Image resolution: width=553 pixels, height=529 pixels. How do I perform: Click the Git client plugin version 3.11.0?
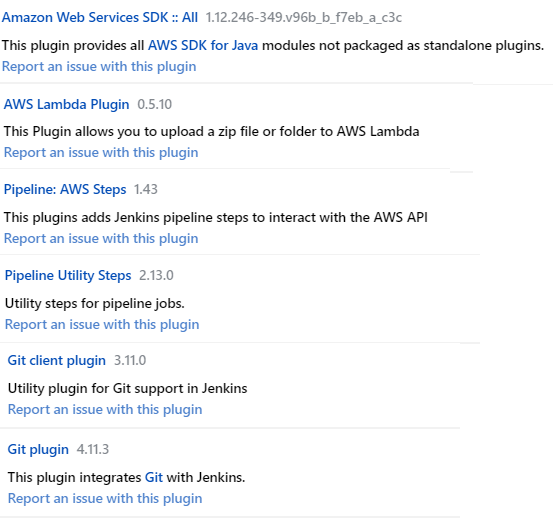(130, 360)
